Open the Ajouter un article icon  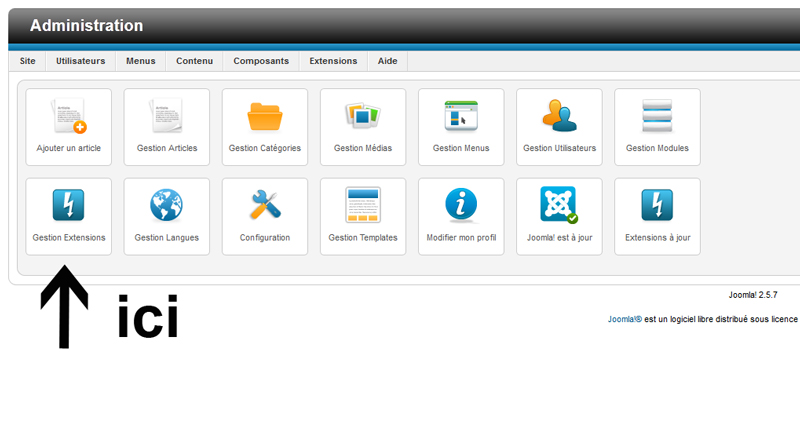[68, 118]
